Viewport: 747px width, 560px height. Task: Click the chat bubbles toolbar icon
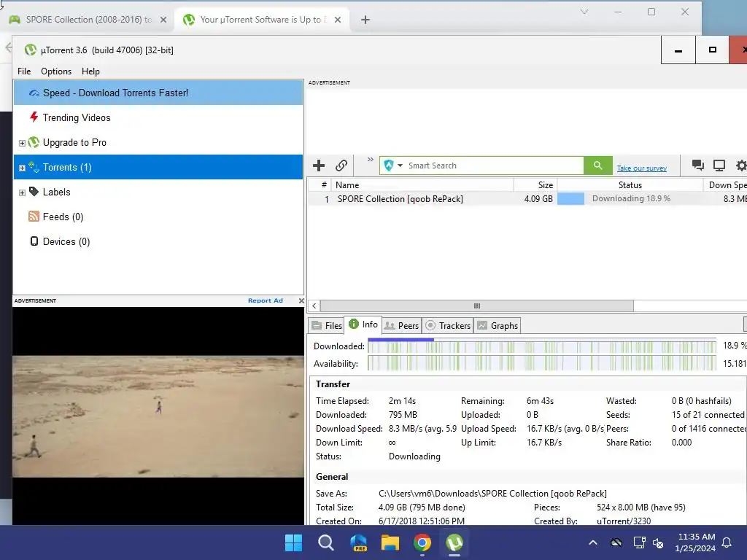tap(698, 166)
